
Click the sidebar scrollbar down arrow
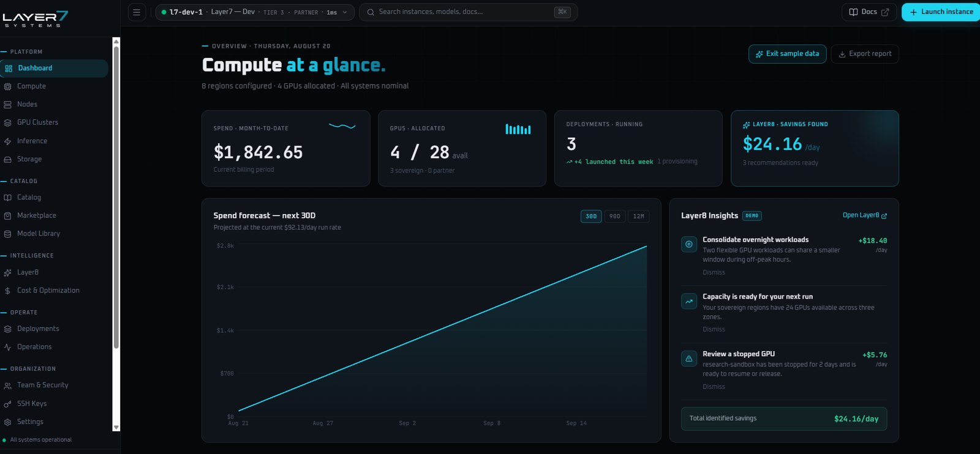pos(116,428)
